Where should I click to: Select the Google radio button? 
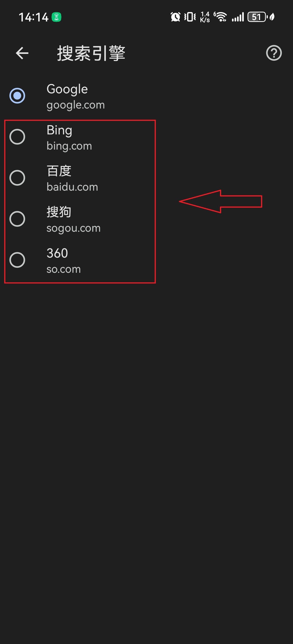click(17, 95)
